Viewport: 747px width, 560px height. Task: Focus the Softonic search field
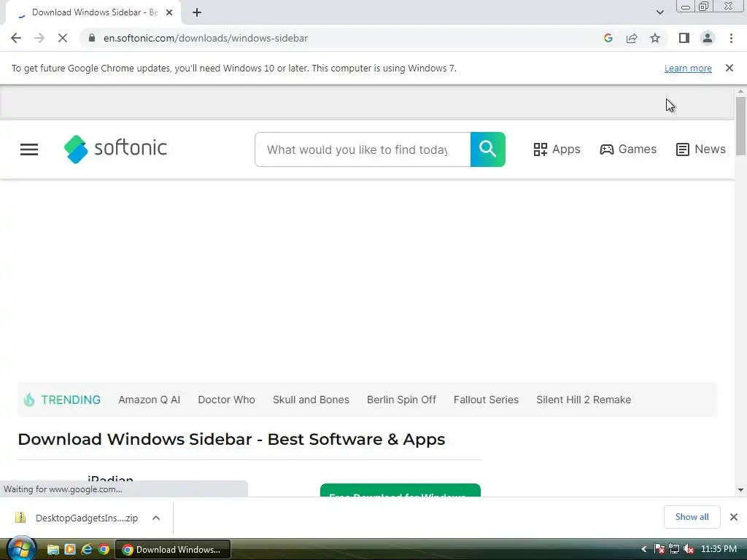coord(363,149)
